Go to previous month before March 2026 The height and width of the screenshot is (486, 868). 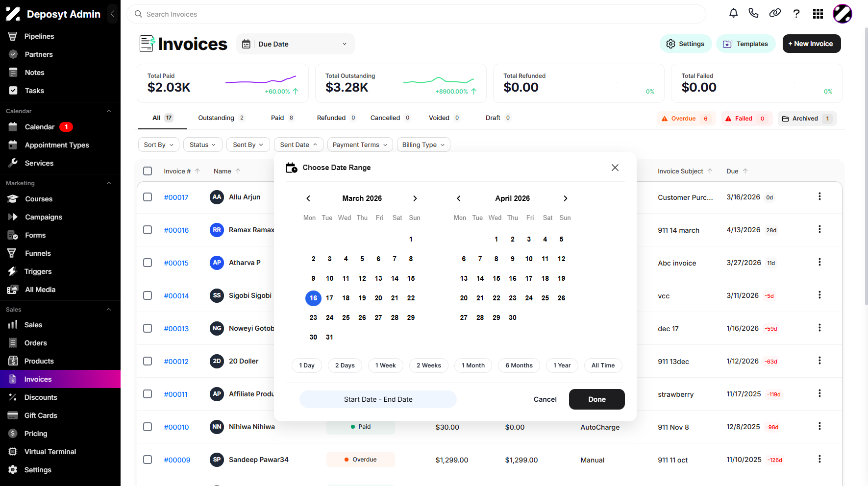click(308, 198)
